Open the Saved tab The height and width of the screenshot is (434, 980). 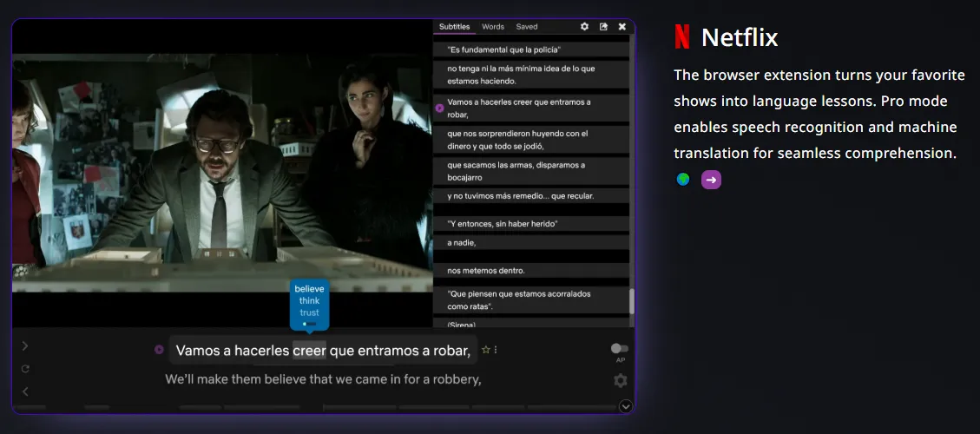[x=527, y=27]
